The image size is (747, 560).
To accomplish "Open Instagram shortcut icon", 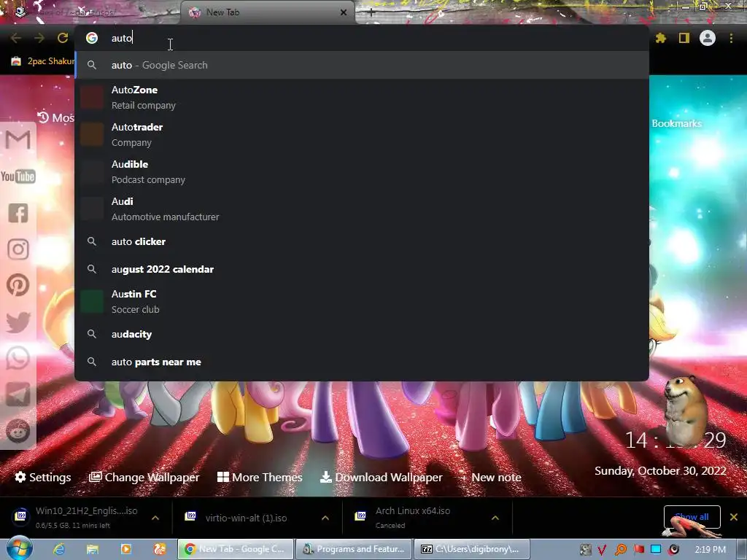I will [x=18, y=249].
